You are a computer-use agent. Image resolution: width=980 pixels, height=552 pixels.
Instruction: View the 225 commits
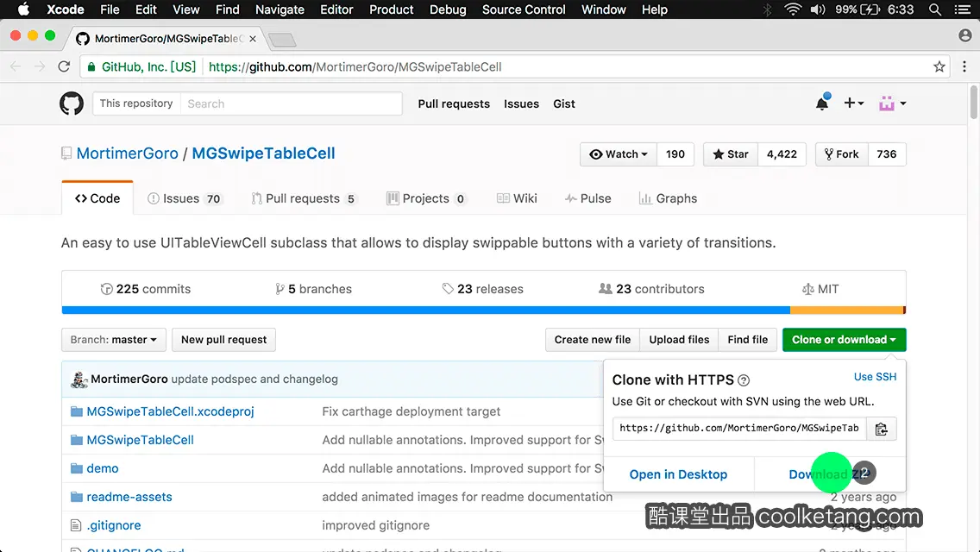click(146, 289)
